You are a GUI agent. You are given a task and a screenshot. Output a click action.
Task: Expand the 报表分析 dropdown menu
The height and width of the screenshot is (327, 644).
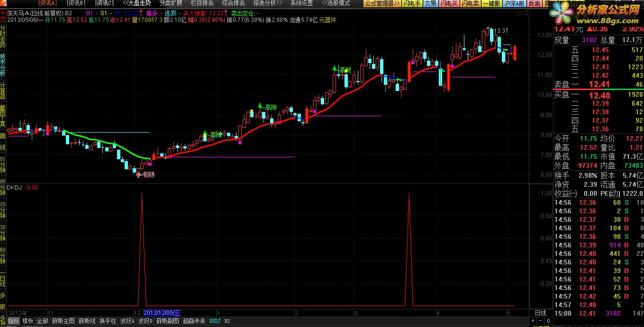[268, 3]
